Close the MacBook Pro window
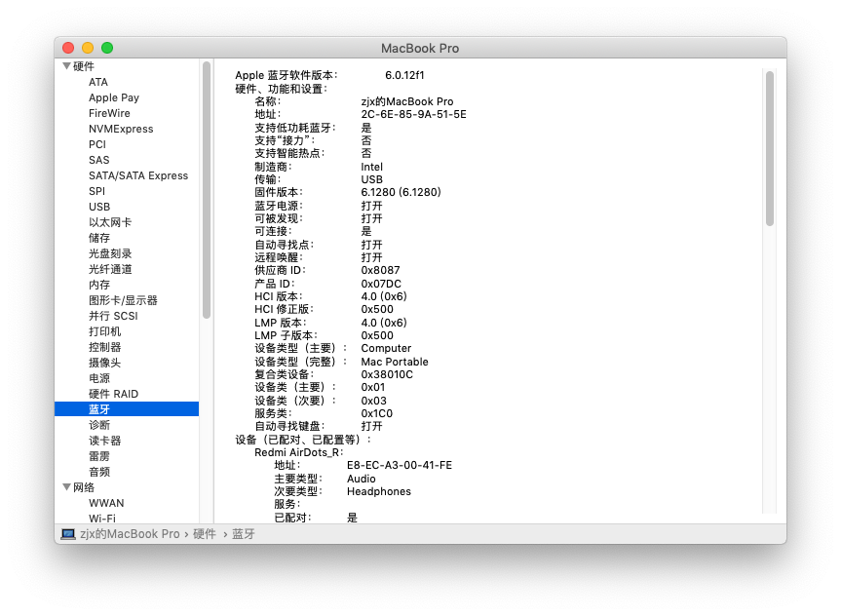 click(x=68, y=48)
